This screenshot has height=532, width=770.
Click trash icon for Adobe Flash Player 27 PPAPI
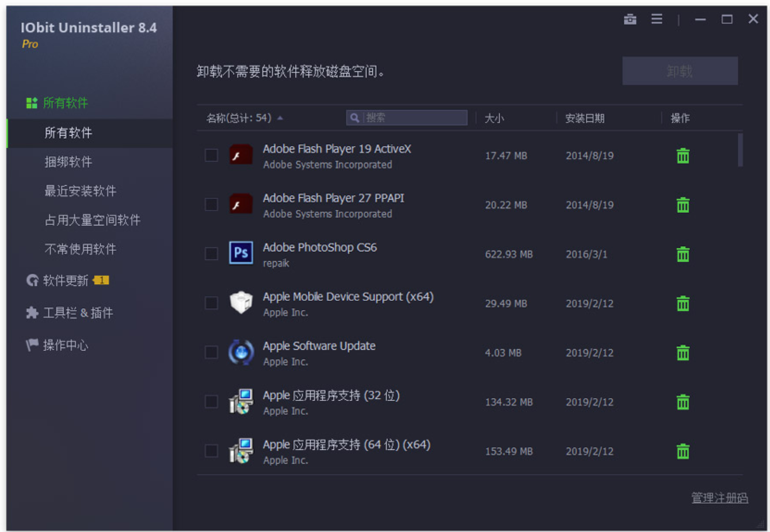click(x=683, y=205)
